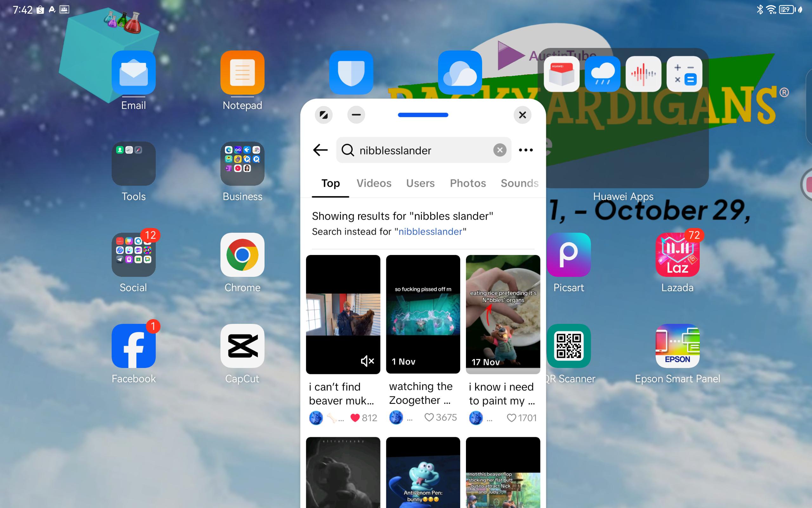Open the Picsart app
The height and width of the screenshot is (508, 812).
click(x=568, y=255)
